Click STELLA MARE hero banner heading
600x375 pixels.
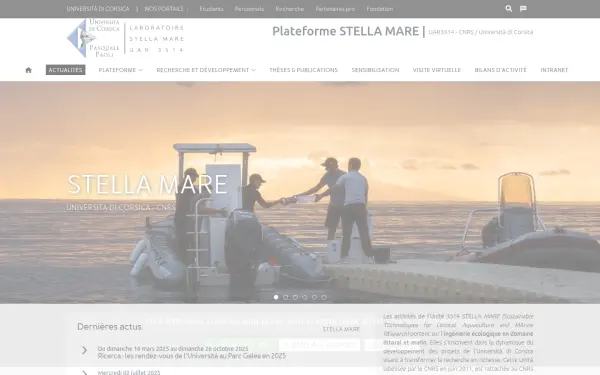[147, 184]
